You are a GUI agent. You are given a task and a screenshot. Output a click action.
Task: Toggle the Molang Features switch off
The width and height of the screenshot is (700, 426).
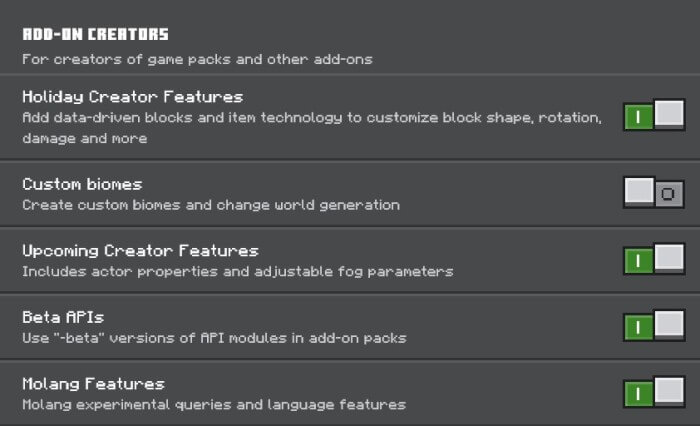tap(654, 393)
